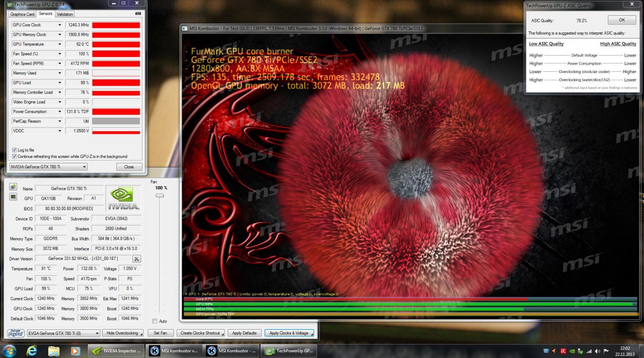Click the Kombustor GPU power:132% TDP bar
The image size is (644, 358).
click(x=411, y=314)
